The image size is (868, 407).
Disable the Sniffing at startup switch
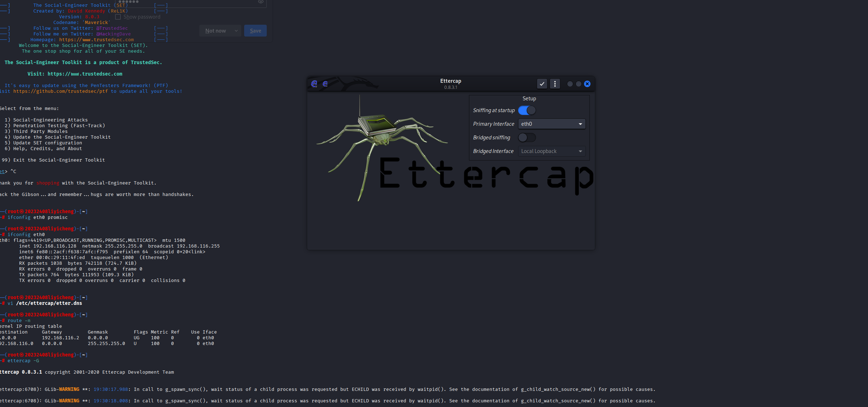click(527, 110)
